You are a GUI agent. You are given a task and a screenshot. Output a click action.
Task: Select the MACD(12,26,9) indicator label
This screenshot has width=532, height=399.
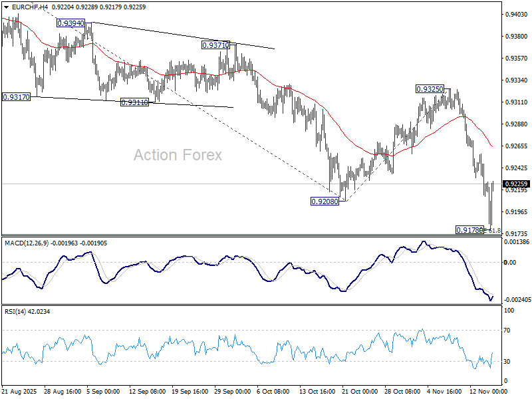(x=25, y=243)
